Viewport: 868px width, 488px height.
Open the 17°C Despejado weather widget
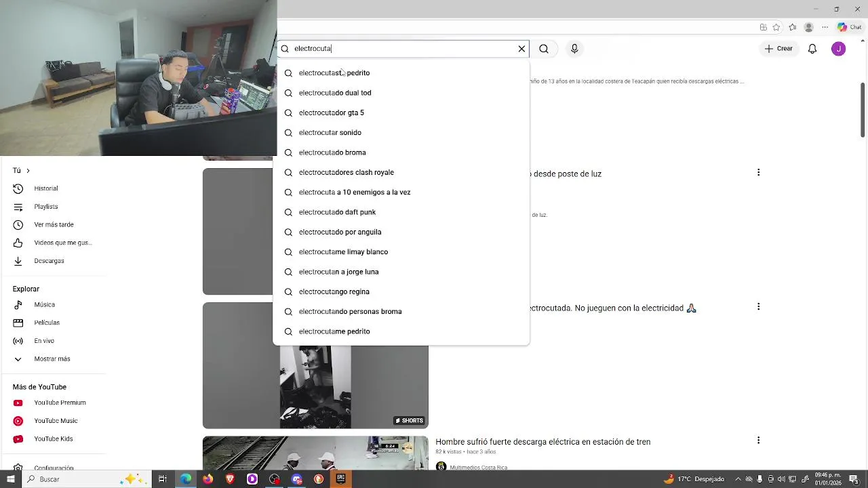694,479
